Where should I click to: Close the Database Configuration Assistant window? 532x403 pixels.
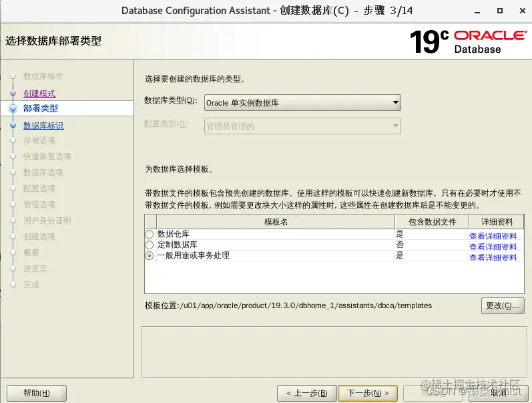pos(523,11)
